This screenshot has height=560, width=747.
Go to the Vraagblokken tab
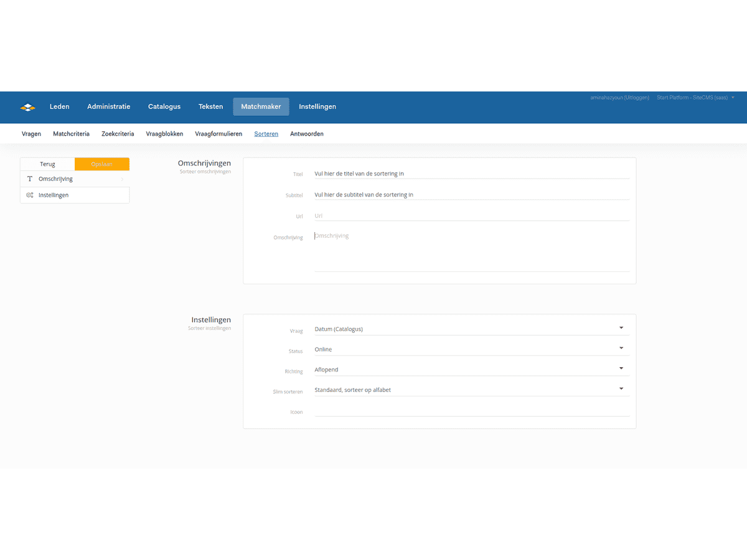(164, 134)
